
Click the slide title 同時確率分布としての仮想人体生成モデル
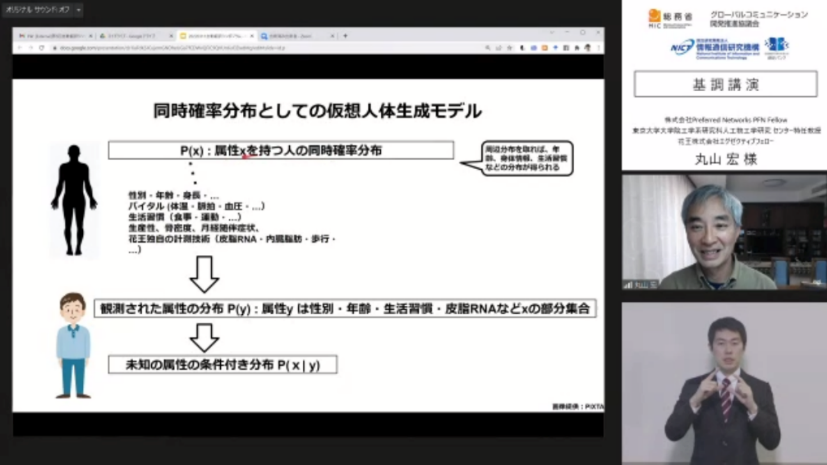317,111
